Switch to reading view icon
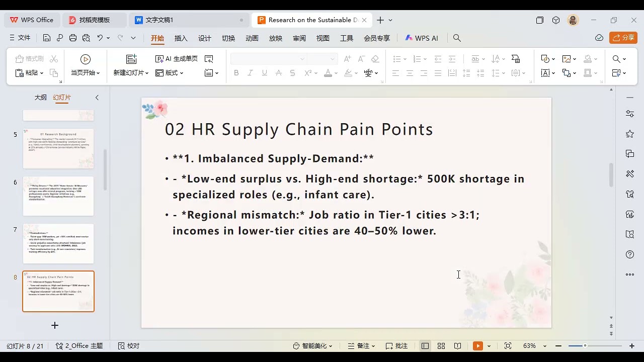 (x=457, y=346)
